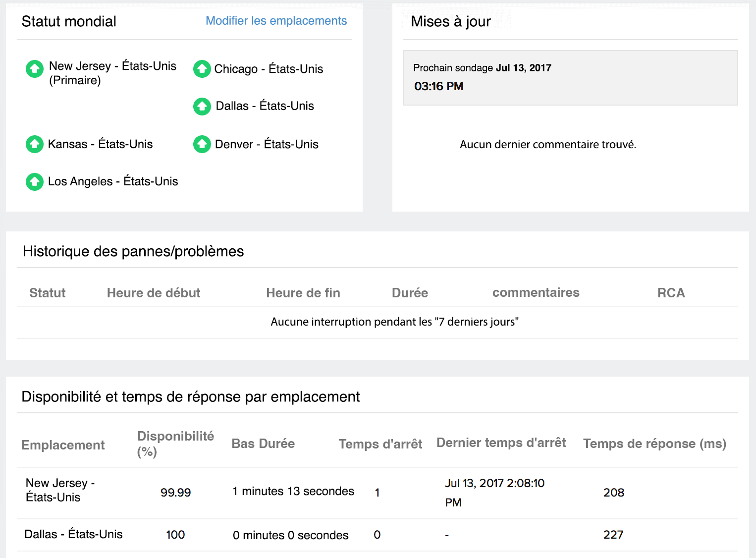Sort by the Emplacement column header
This screenshot has width=756, height=558.
[63, 445]
